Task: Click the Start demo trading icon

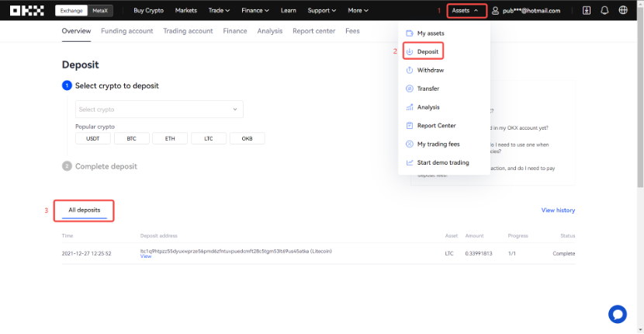Action: tap(409, 163)
